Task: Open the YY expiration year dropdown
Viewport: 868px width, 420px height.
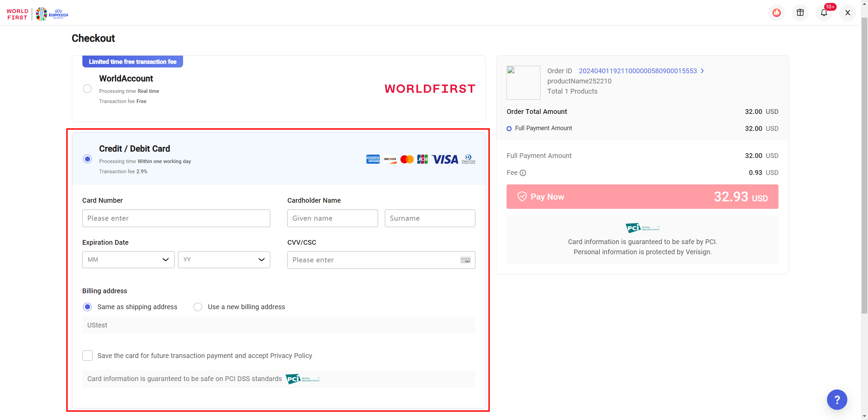Action: point(224,260)
